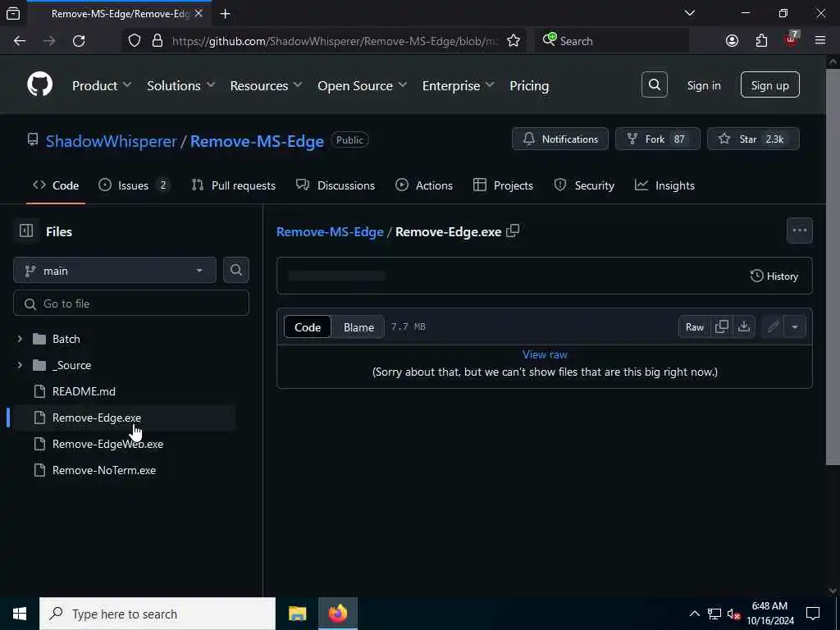View site security padlock information
Image resolution: width=840 pixels, height=630 pixels.
[157, 41]
